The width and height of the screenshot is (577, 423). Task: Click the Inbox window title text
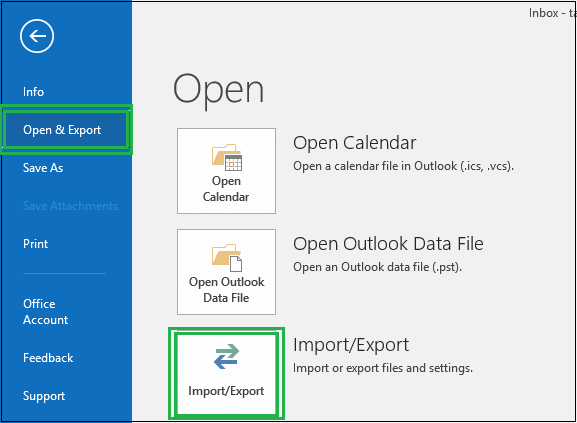click(x=552, y=13)
